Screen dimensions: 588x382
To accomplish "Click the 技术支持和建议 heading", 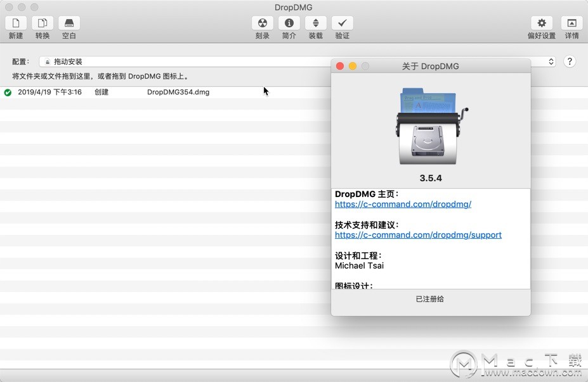I will pyautogui.click(x=367, y=225).
